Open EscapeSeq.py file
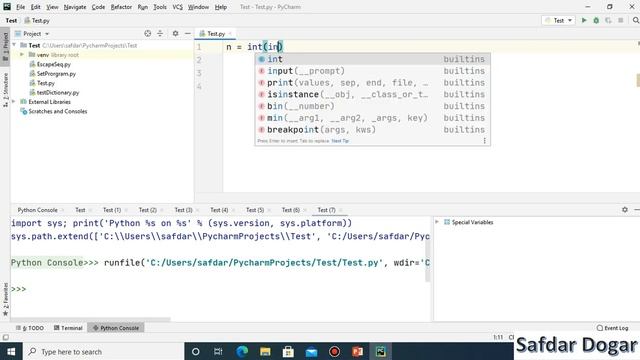Image resolution: width=640 pixels, height=360 pixels. pyautogui.click(x=50, y=64)
